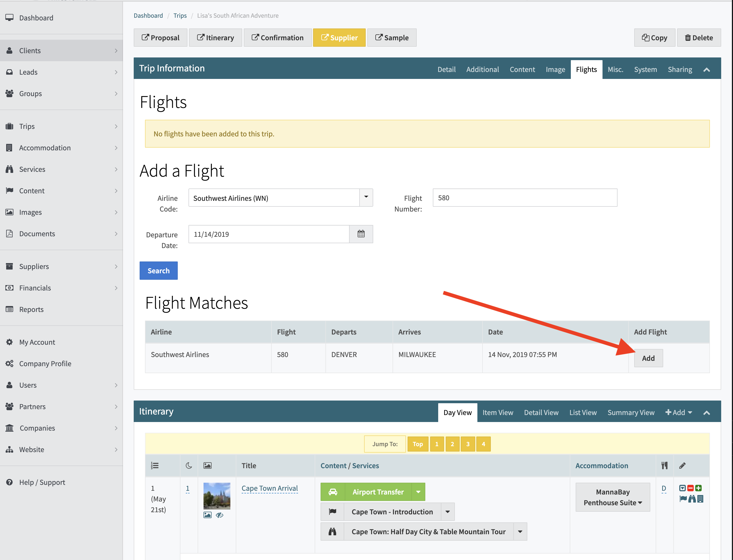Click the numbered list icon in itinerary header

point(155,466)
